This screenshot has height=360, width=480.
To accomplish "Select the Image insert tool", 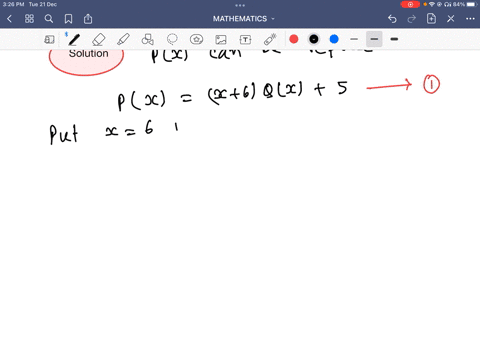I will (x=221, y=40).
